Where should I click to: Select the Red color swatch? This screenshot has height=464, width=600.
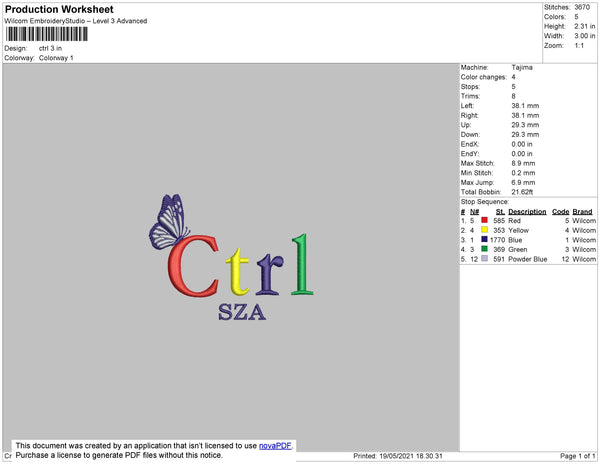[484, 220]
